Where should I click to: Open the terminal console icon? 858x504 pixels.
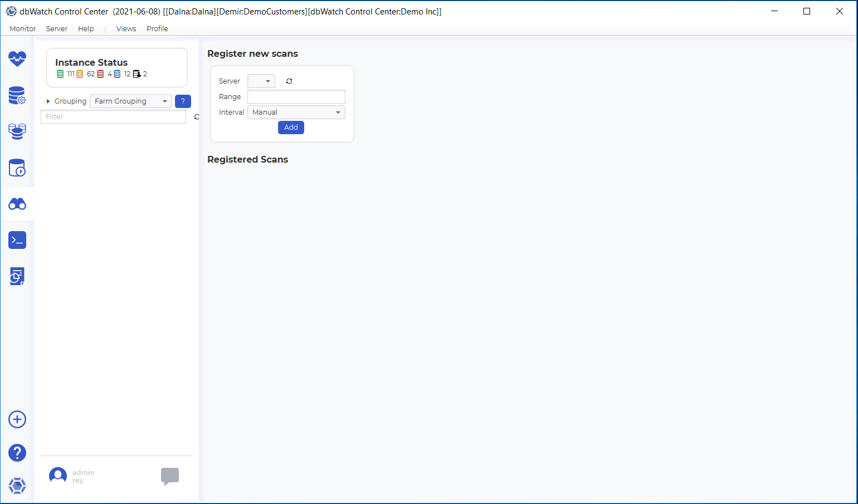pos(17,240)
